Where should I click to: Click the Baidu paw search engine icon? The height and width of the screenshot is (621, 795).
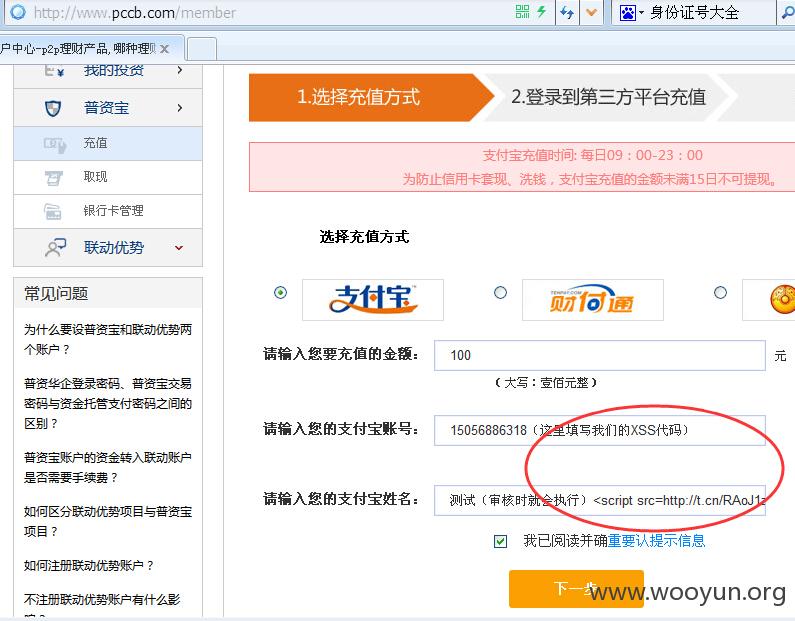pos(627,13)
